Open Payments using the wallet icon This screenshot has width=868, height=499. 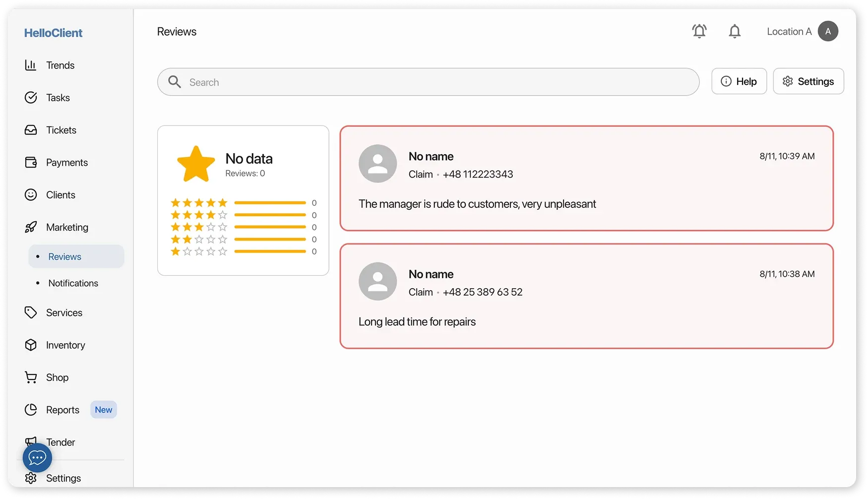pyautogui.click(x=31, y=162)
